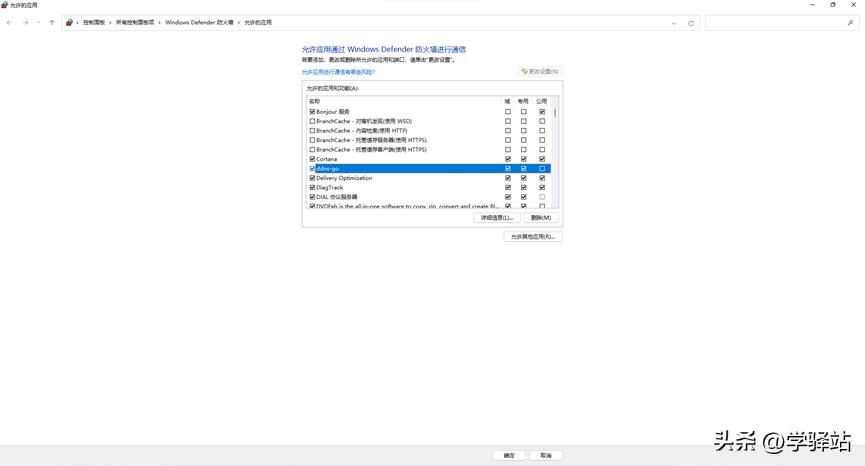The height and width of the screenshot is (466, 865).
Task: Select the DiagTrack row name
Action: pos(329,188)
